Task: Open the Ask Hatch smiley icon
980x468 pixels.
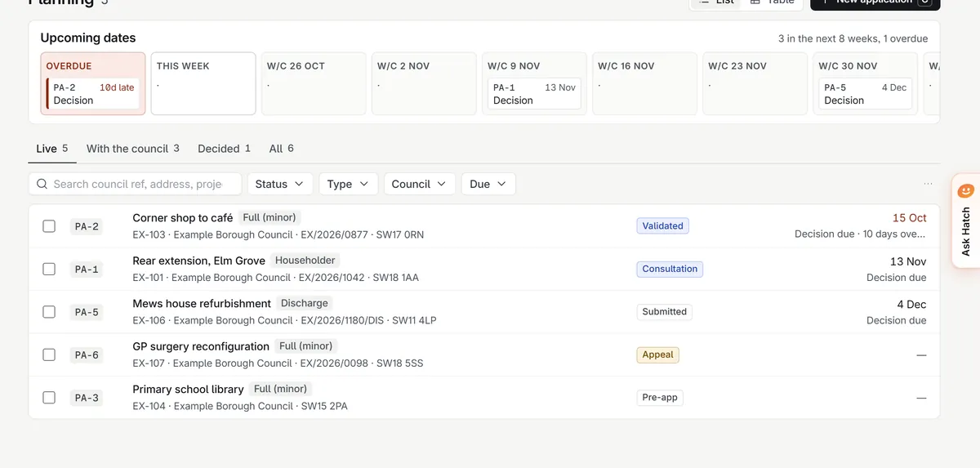Action: tap(966, 191)
